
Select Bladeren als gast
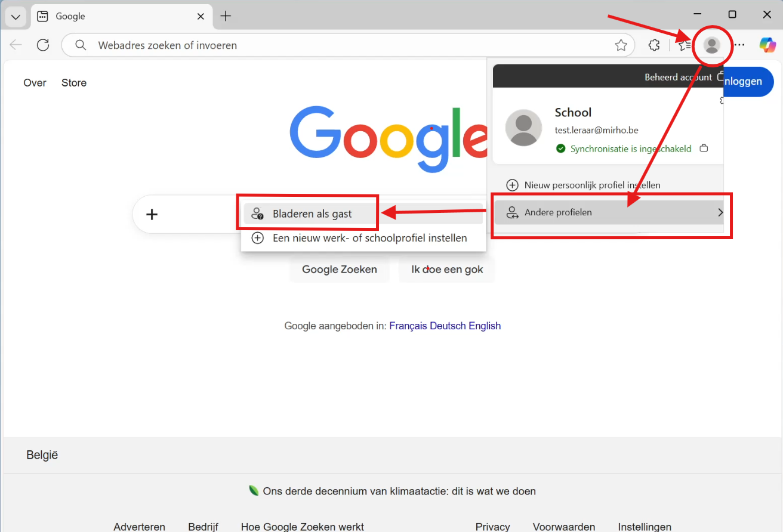(x=312, y=214)
